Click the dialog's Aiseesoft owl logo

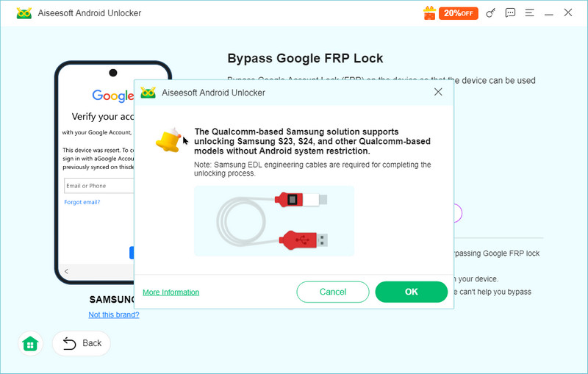[148, 93]
